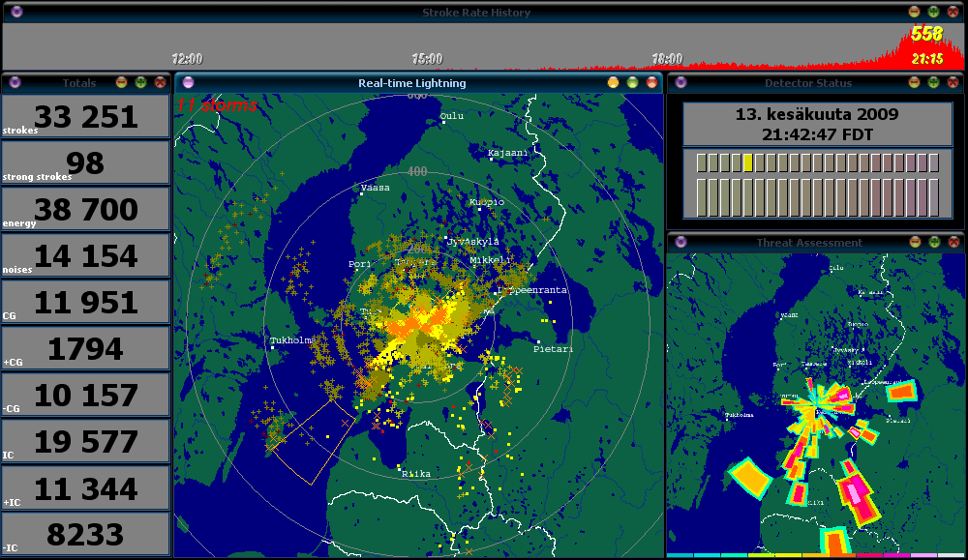This screenshot has height=560, width=968.
Task: Open the Stroke Rate History panel menu icon
Action: coord(16,12)
